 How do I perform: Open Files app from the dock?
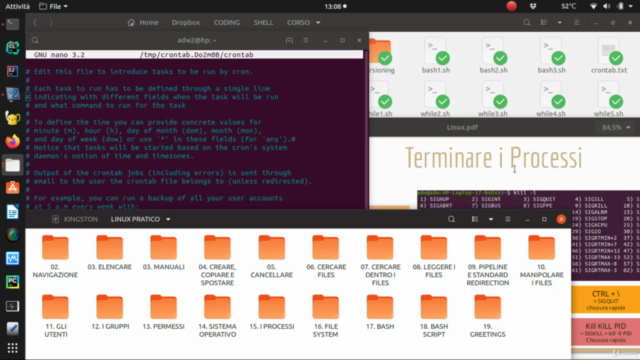point(12,165)
